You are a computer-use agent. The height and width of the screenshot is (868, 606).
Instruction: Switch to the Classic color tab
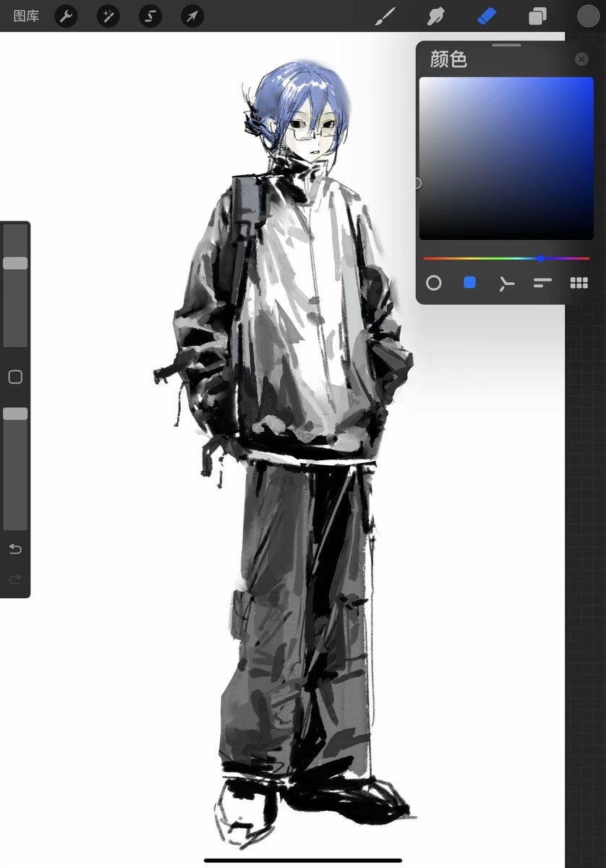click(469, 283)
